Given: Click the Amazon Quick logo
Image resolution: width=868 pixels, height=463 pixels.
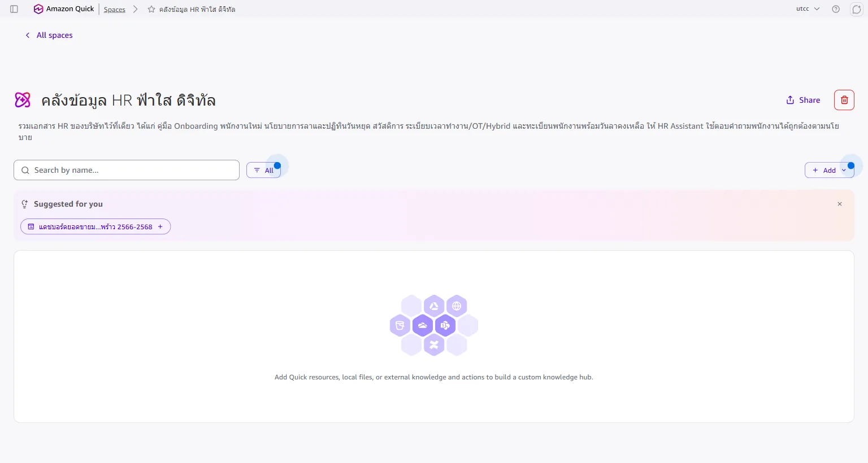Looking at the screenshot, I should (x=64, y=9).
